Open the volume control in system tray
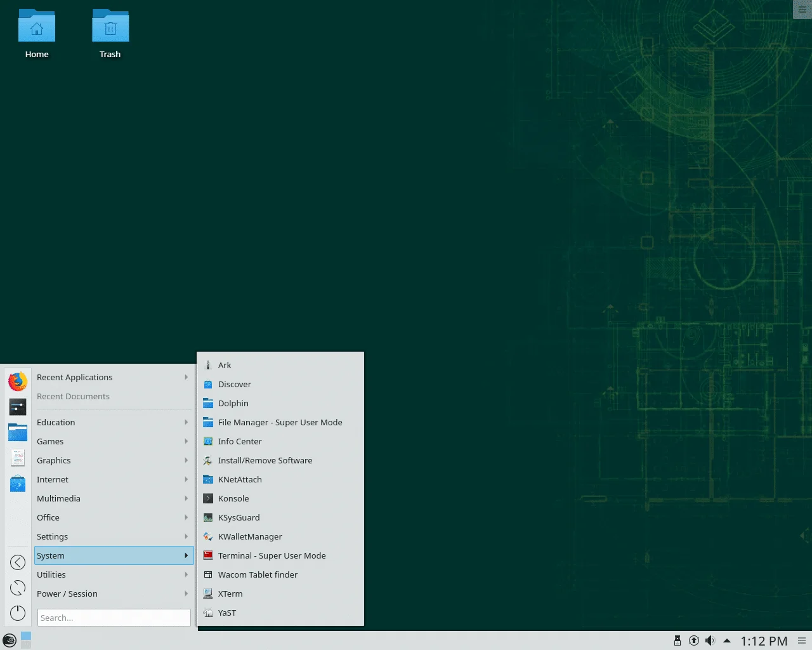The image size is (812, 650). tap(710, 640)
